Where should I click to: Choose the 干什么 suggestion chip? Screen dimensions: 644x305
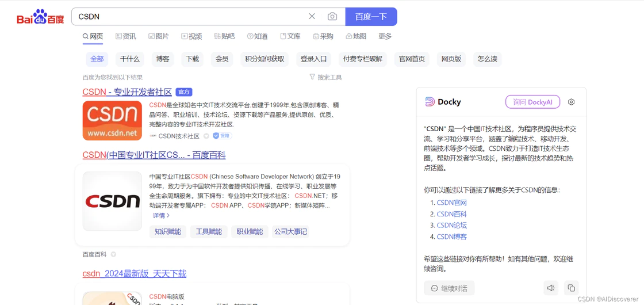tap(130, 59)
